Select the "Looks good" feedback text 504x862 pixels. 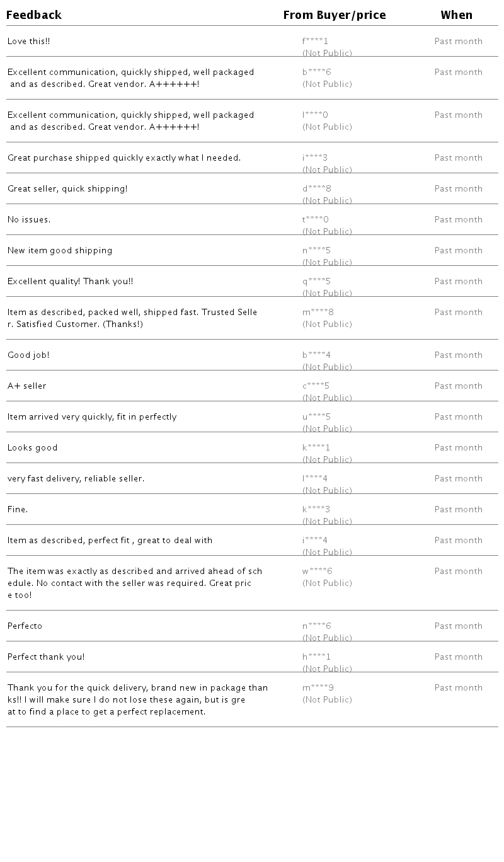point(33,448)
